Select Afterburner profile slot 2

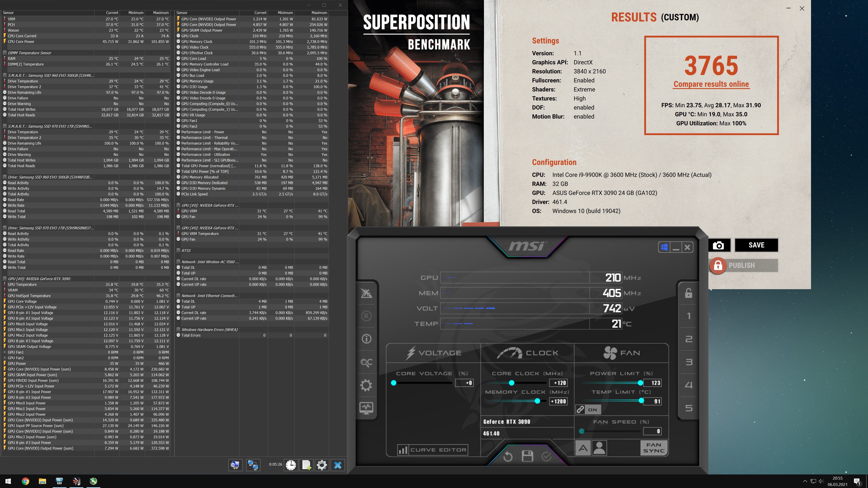688,339
